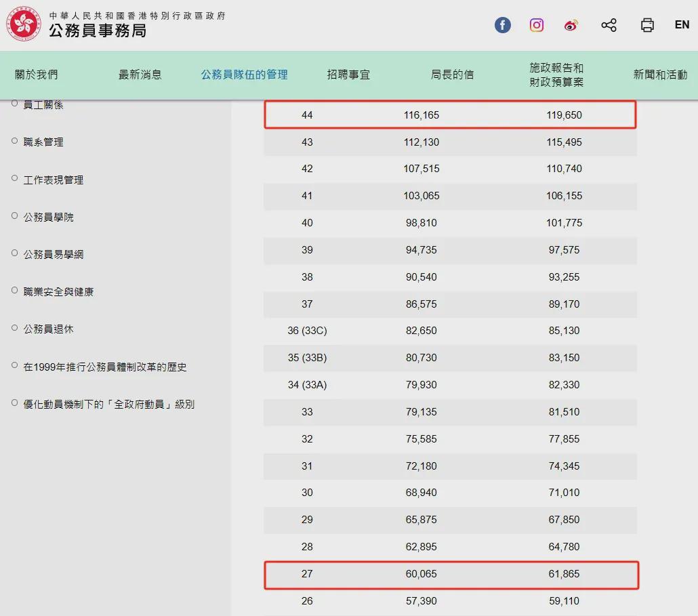Open the 局長的信 menu
698x616 pixels.
[x=452, y=75]
